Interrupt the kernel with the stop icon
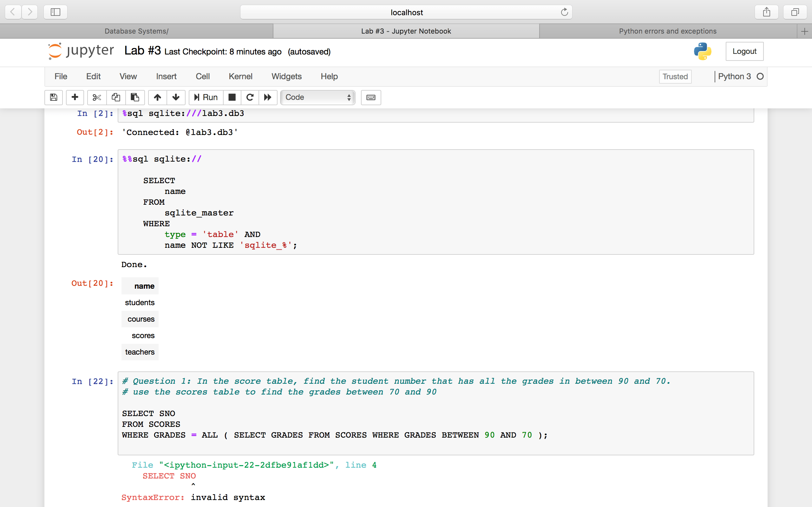 232,97
